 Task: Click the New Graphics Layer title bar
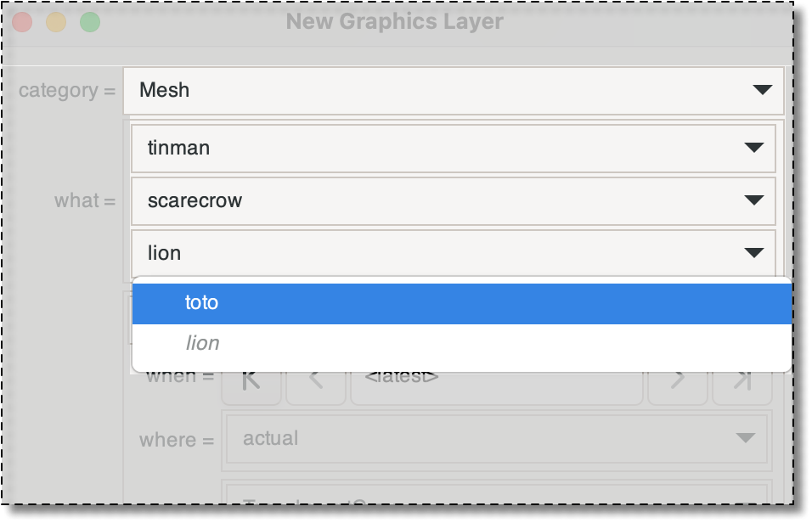tap(395, 21)
